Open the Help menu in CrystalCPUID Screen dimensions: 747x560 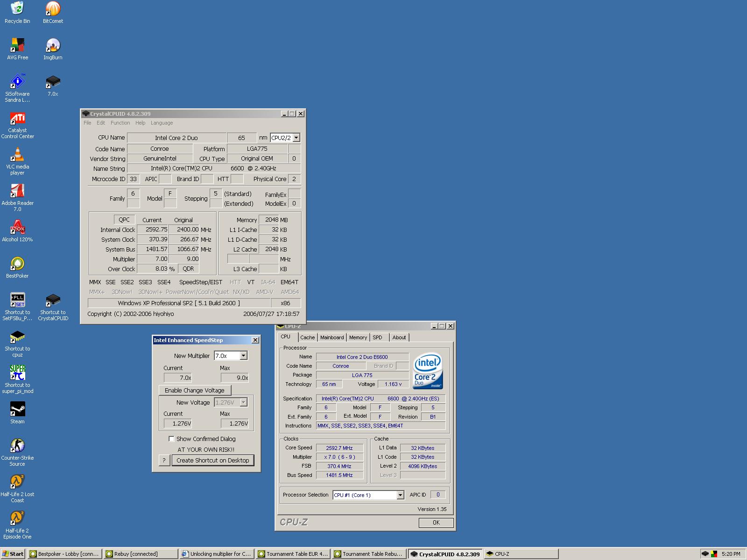coord(140,123)
